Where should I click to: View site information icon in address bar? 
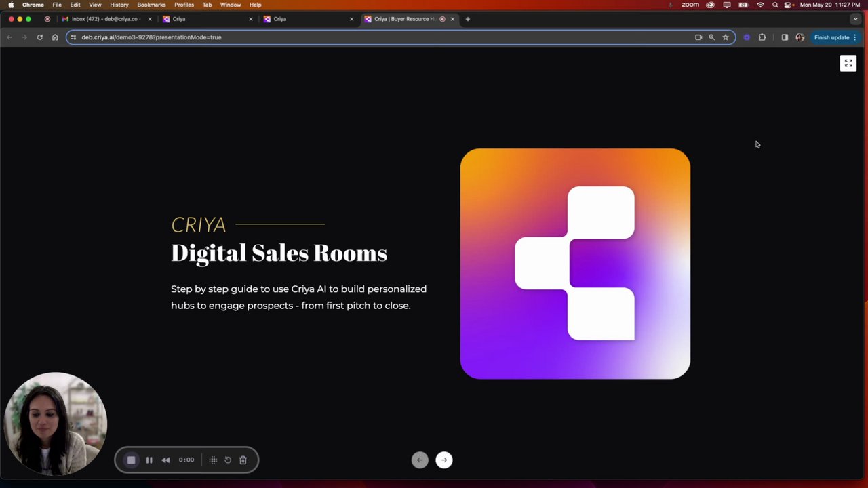[x=73, y=37]
